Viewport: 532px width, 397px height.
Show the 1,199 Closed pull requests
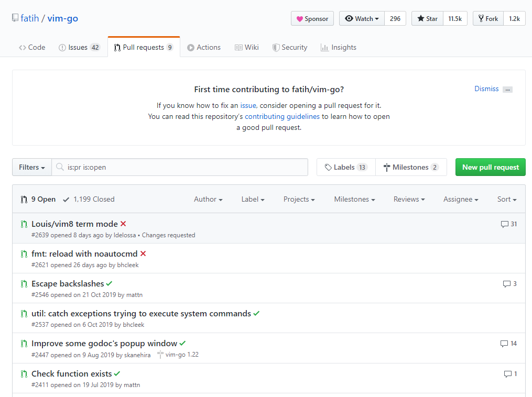click(x=89, y=200)
